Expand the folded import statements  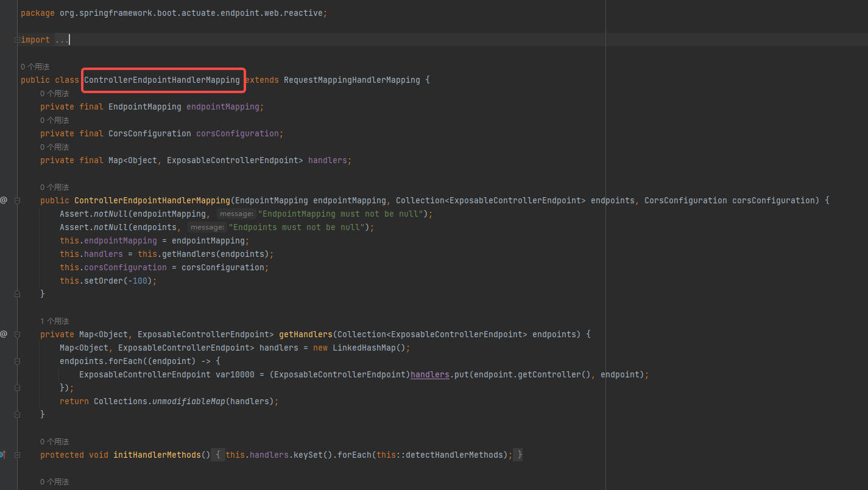coord(17,40)
